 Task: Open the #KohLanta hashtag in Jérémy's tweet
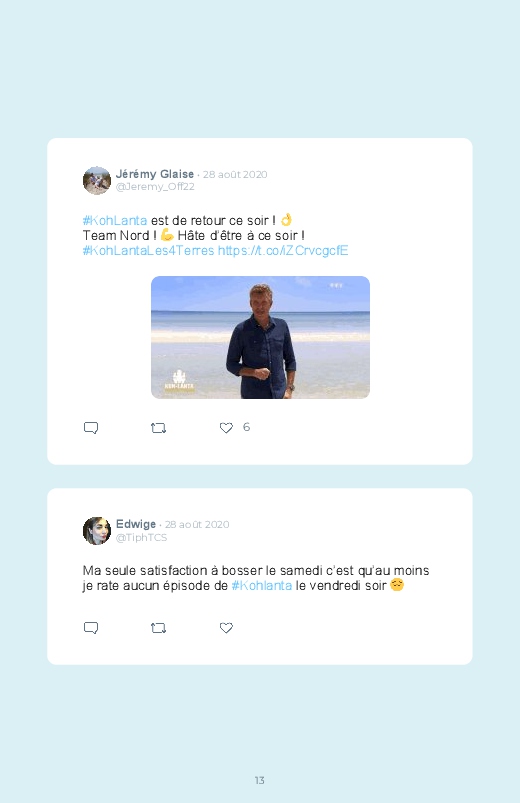click(x=115, y=221)
